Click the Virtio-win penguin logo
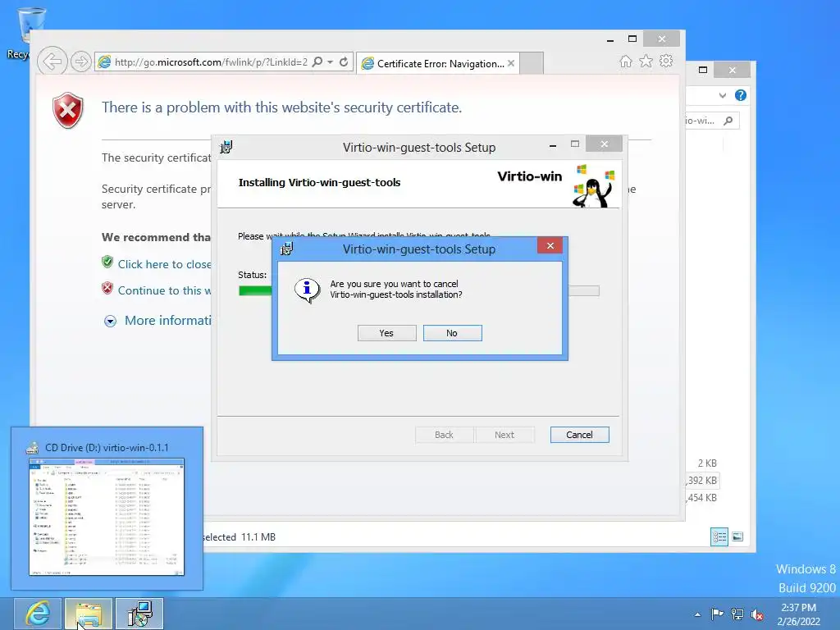Screen dimensions: 840x630 click(593, 186)
